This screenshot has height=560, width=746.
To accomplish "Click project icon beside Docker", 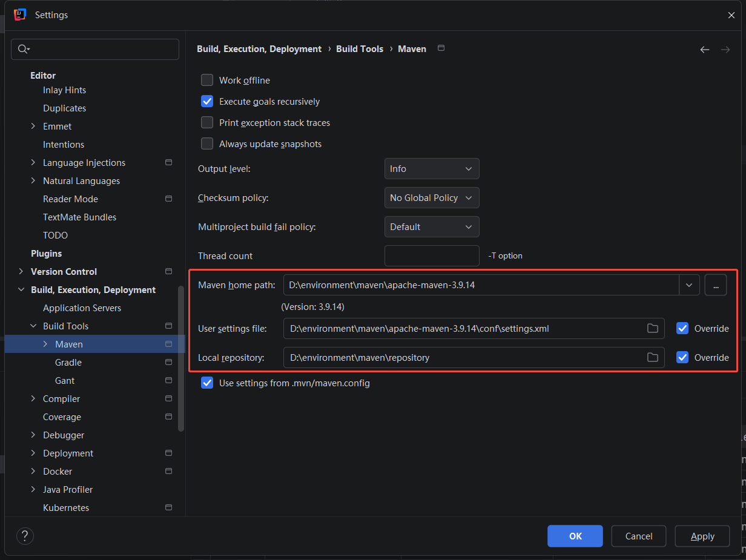I will coord(169,471).
